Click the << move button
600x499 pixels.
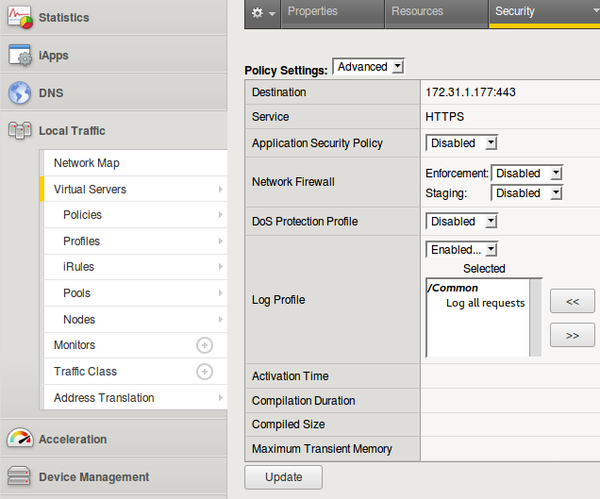click(572, 300)
